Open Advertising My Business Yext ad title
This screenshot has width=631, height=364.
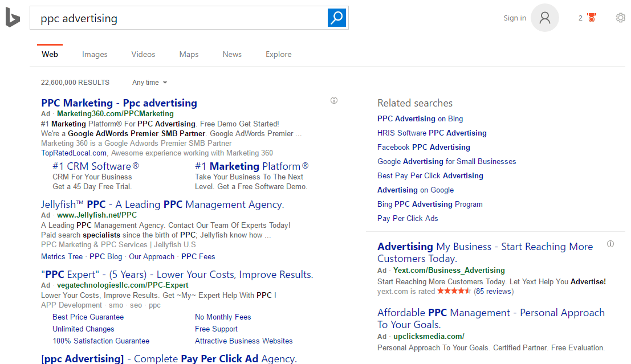pos(485,252)
